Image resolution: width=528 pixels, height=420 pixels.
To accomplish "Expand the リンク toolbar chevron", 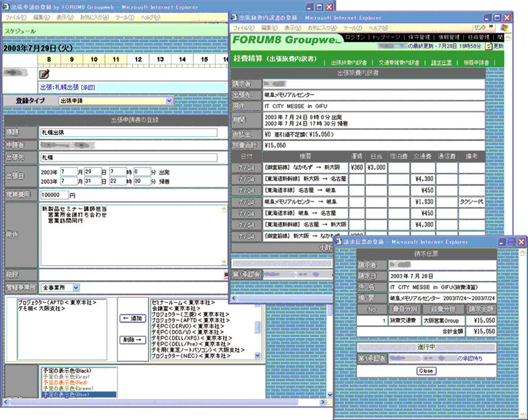I will click(491, 26).
